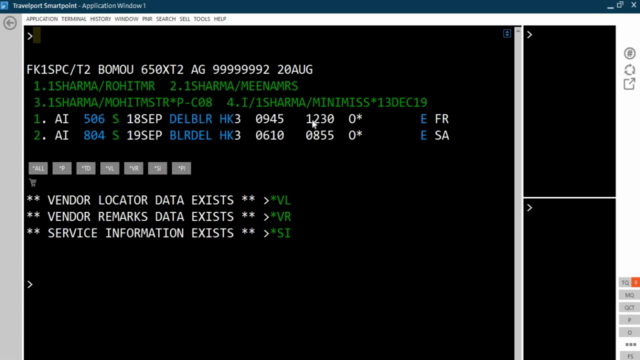
Task: Follow the green *VL command link
Action: (280, 200)
